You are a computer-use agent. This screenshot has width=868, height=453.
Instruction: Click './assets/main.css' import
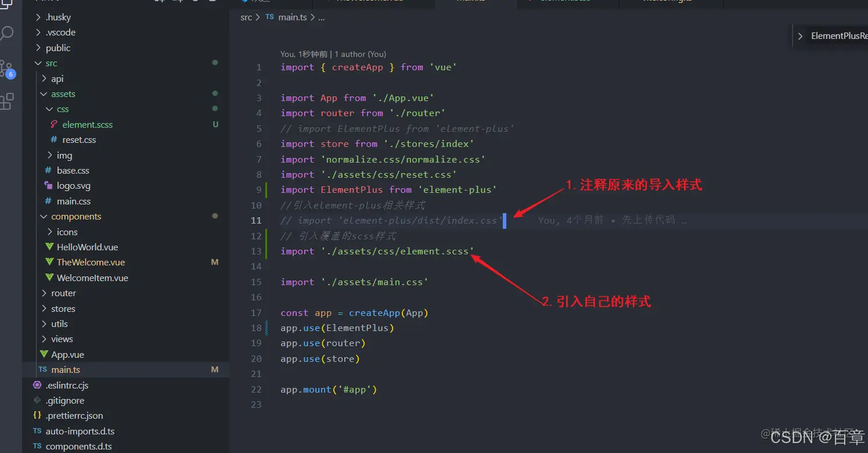pos(374,282)
